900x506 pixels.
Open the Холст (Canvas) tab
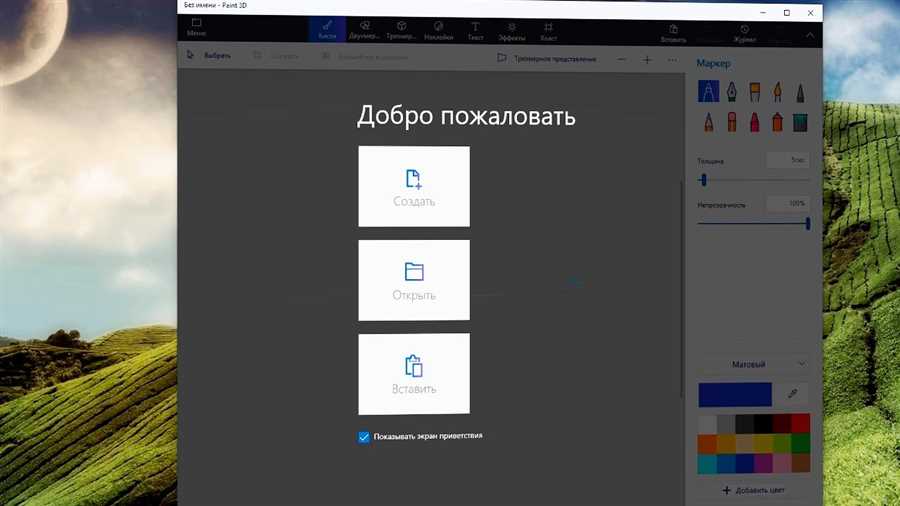[548, 31]
